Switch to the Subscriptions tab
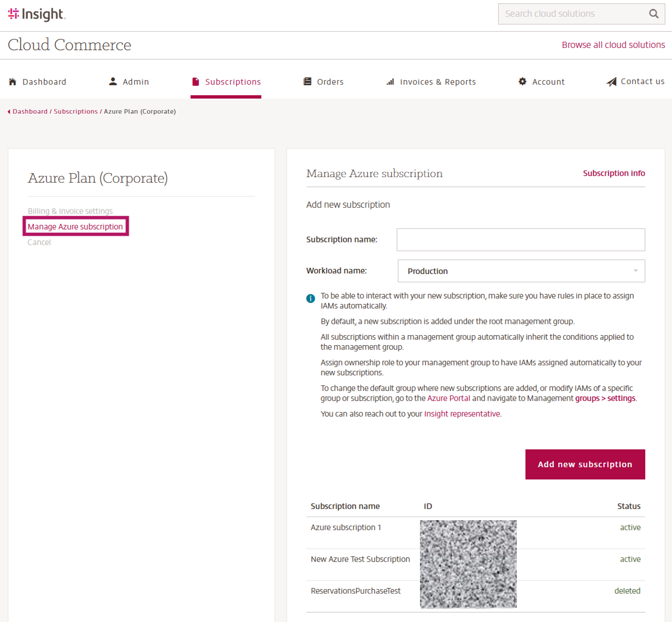The image size is (672, 622). [233, 81]
